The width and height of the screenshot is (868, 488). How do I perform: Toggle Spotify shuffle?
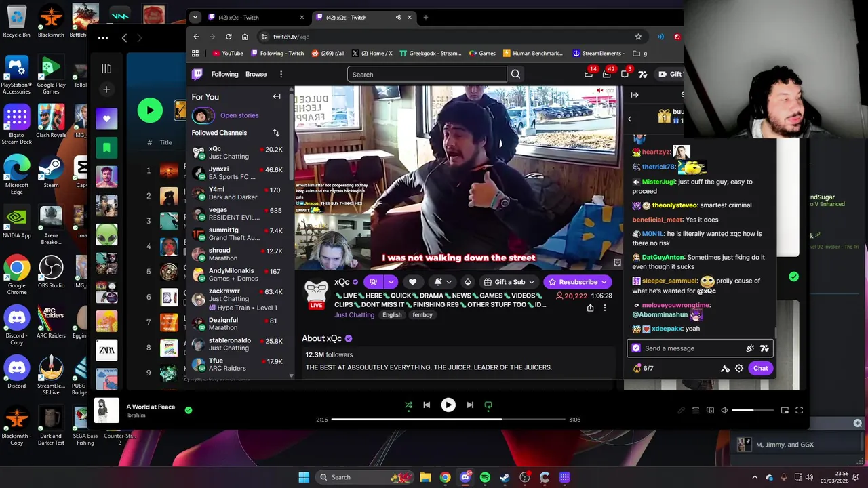pos(408,405)
